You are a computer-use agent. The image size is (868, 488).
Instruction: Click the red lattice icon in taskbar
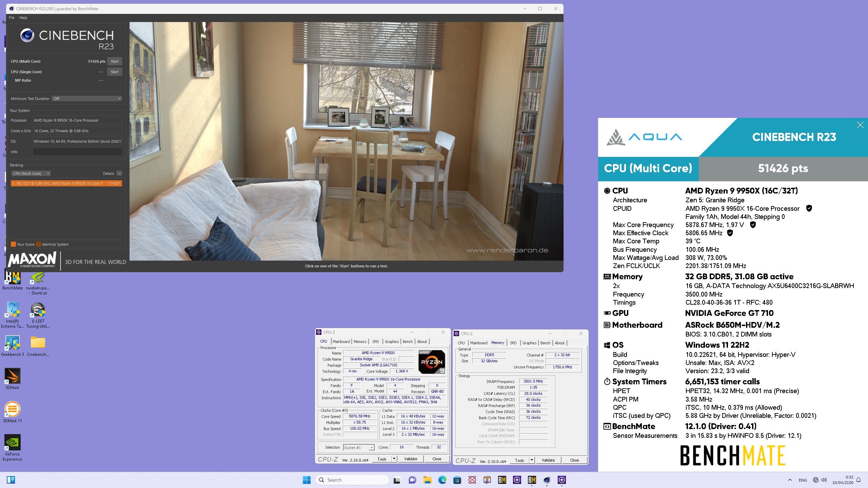coord(472,480)
